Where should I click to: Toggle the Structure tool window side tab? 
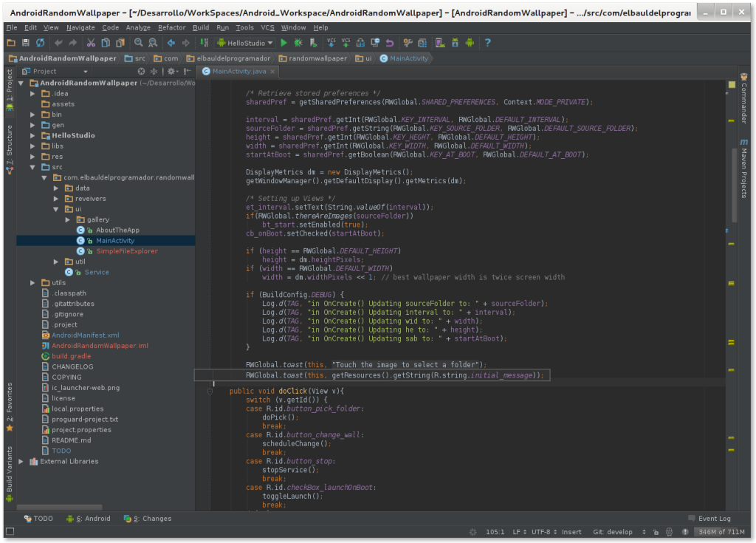(x=9, y=148)
